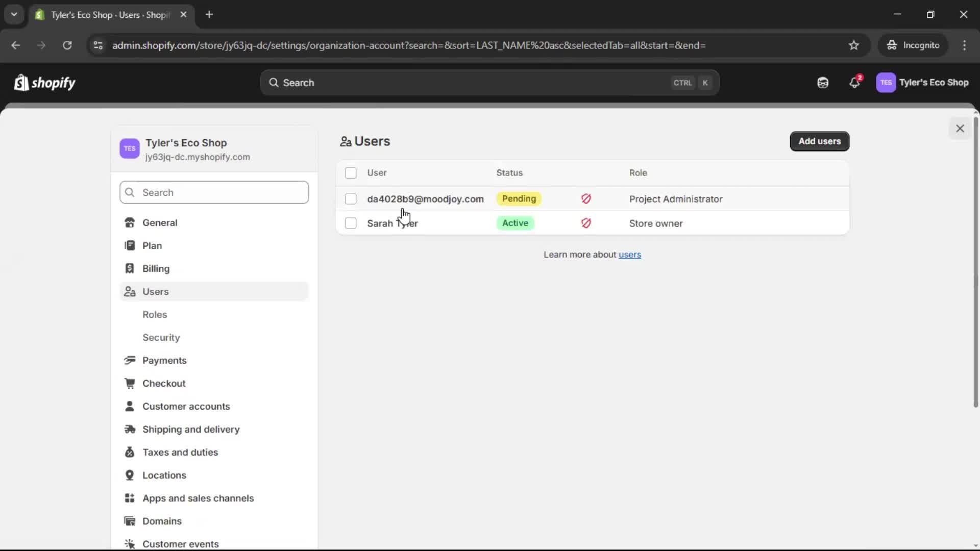The height and width of the screenshot is (551, 980).
Task: Open Taxes and duties settings
Action: point(180,452)
